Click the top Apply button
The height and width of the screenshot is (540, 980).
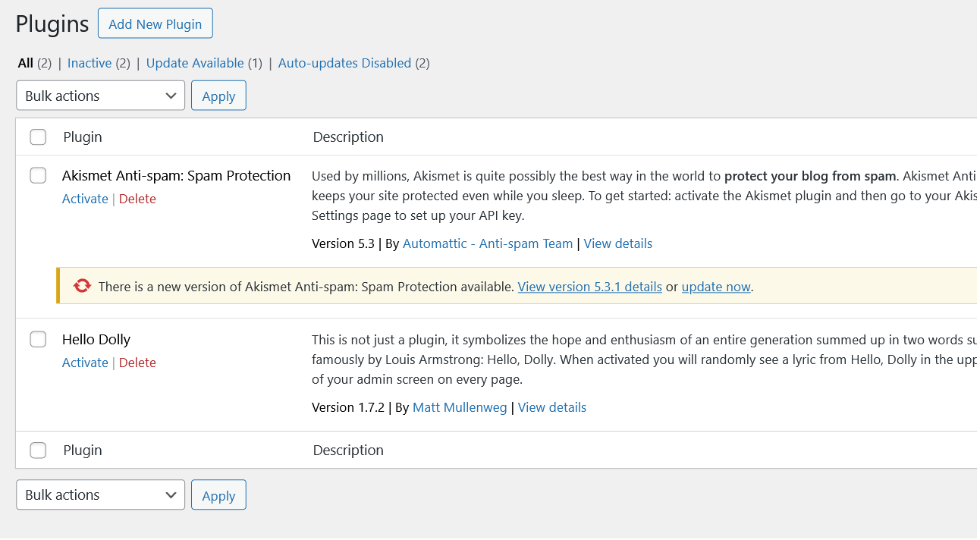pos(218,96)
